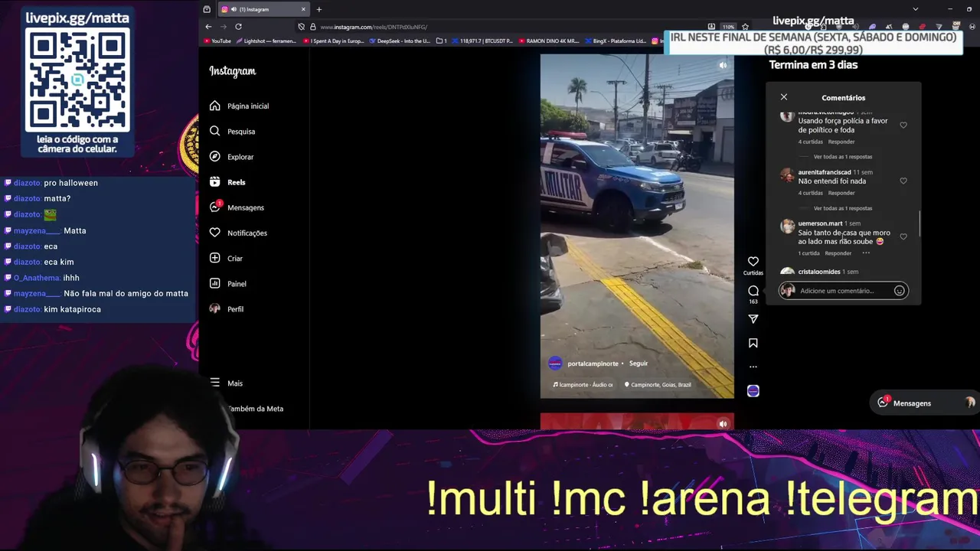Click browser back arrow
This screenshot has width=980, height=551.
208,27
